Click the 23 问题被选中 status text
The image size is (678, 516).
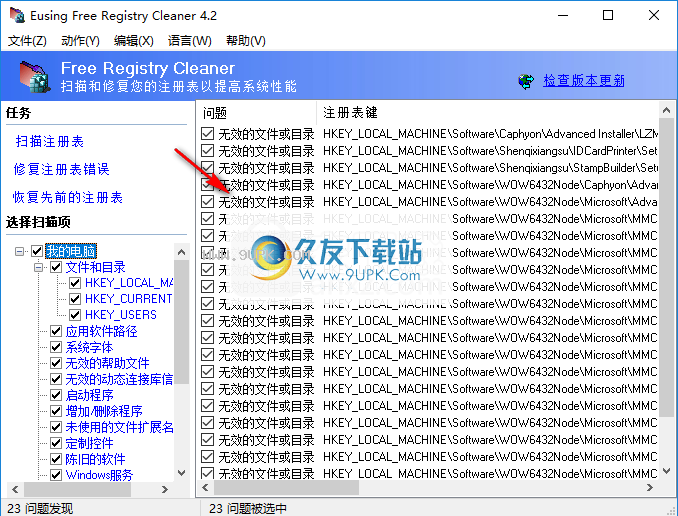pos(248,508)
